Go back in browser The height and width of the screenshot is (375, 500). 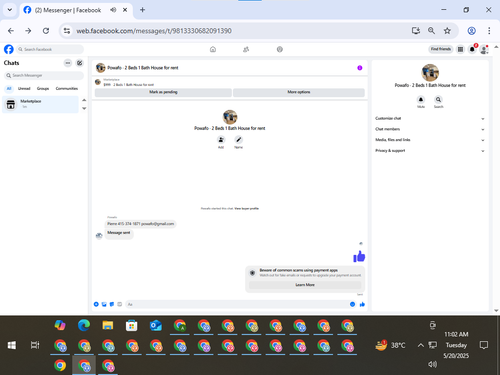click(11, 31)
